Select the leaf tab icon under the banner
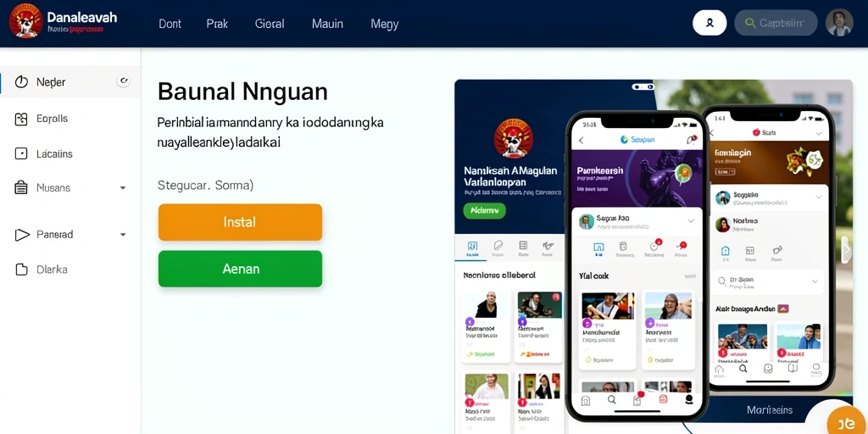The width and height of the screenshot is (868, 434). [x=498, y=247]
